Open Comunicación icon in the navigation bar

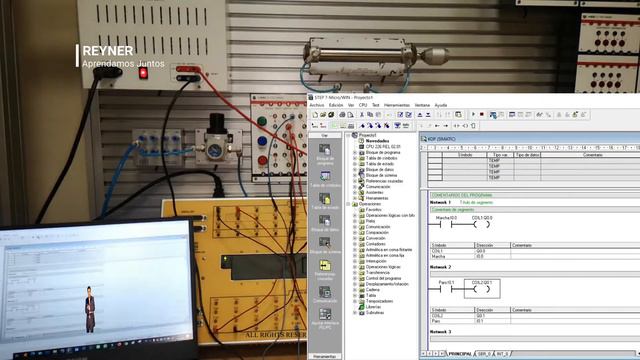(325, 292)
